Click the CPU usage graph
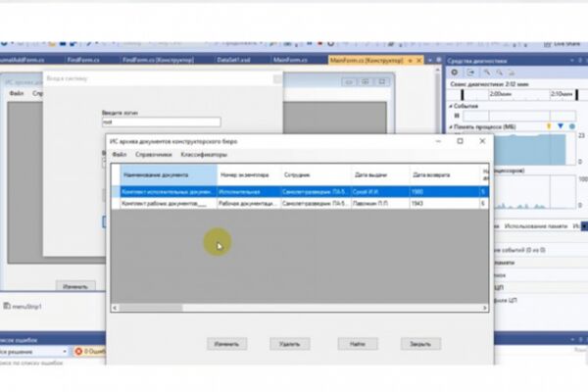 click(535, 192)
